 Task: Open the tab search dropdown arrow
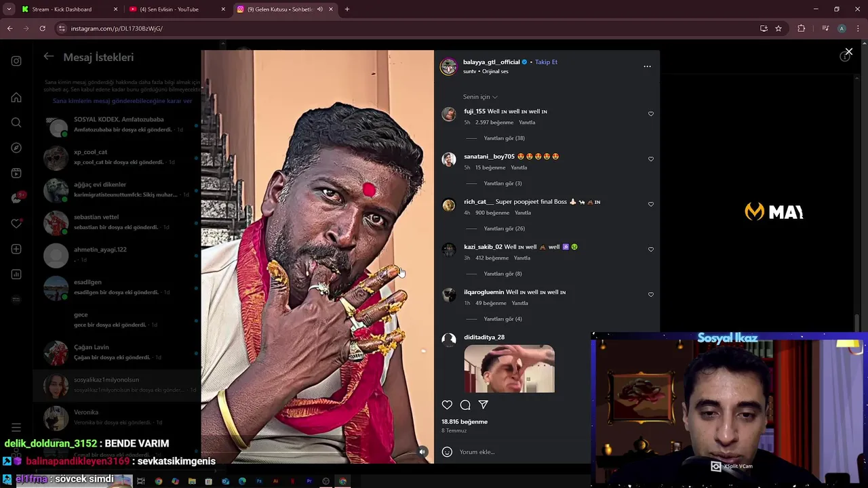click(x=9, y=9)
